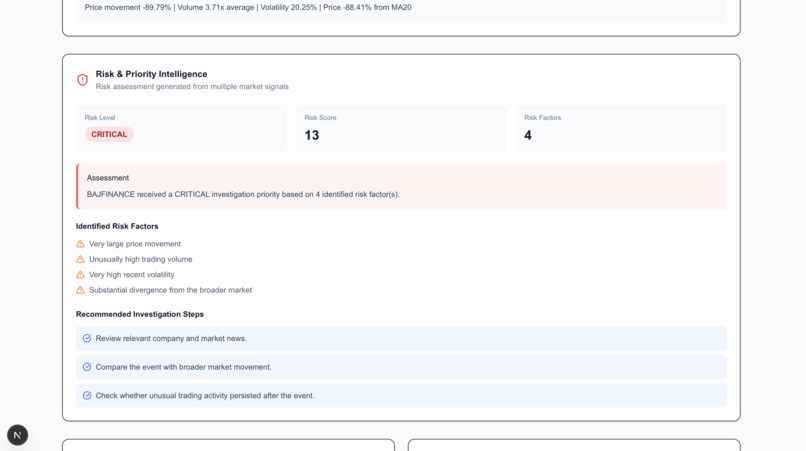Click the Assessment heading

click(x=108, y=178)
